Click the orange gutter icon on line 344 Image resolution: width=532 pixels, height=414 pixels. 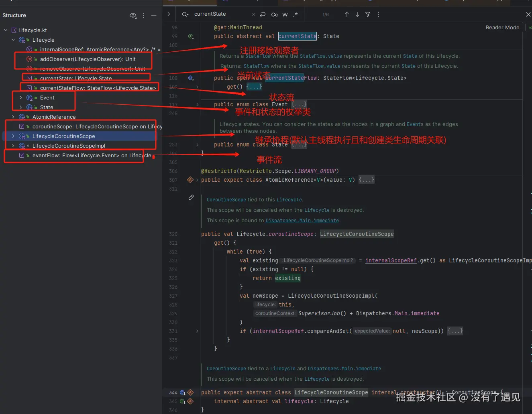191,392
